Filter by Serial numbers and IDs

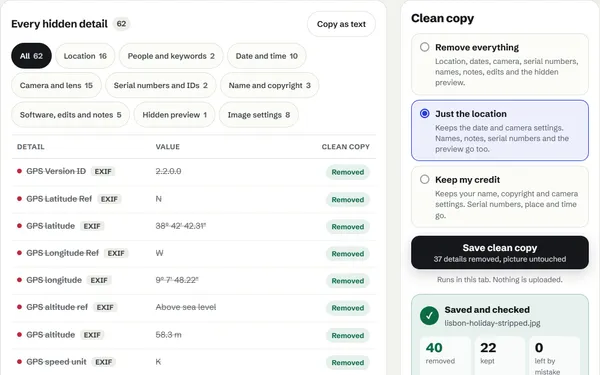pos(161,85)
